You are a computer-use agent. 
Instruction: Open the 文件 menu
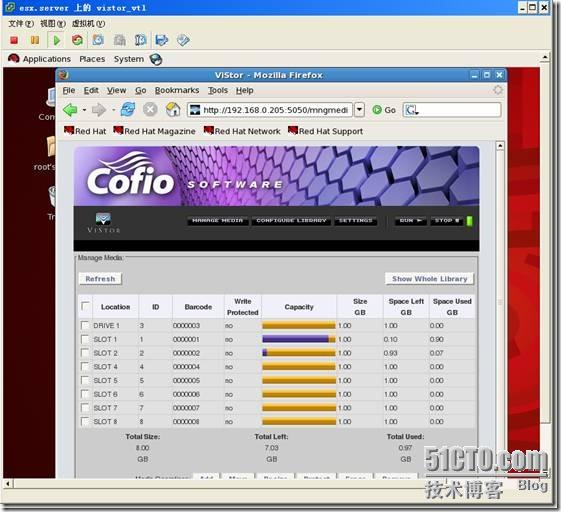click(x=21, y=24)
